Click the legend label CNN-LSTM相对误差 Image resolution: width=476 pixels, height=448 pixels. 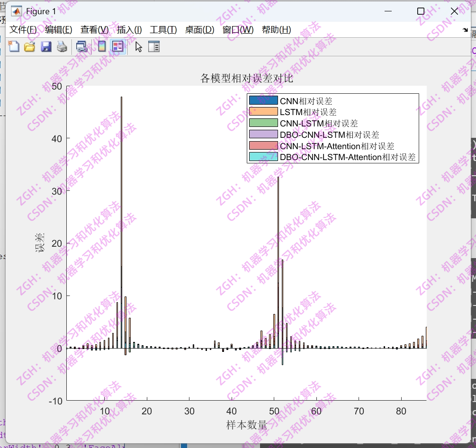pos(319,123)
